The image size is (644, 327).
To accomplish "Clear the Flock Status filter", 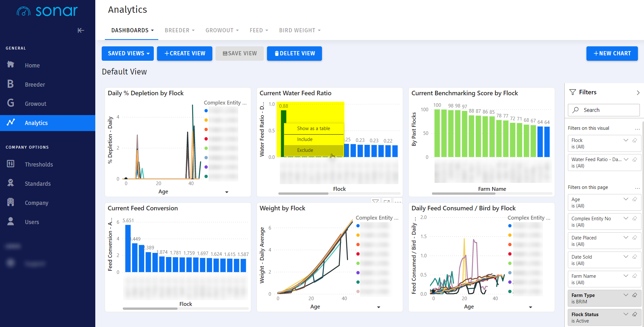I will click(x=635, y=314).
